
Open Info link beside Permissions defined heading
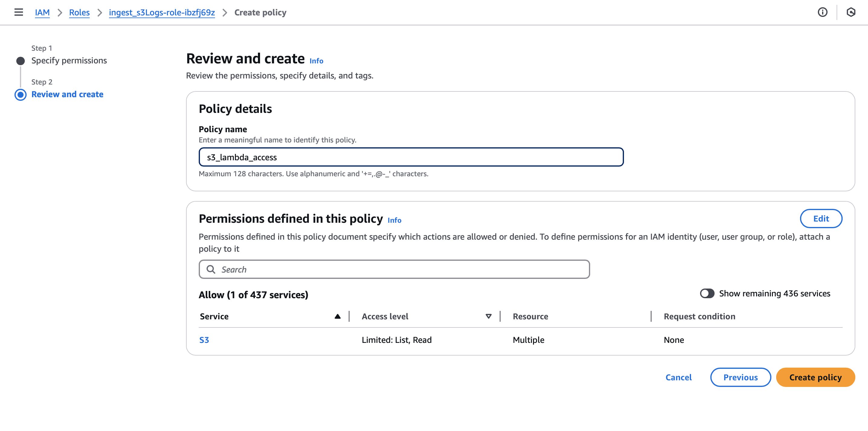point(394,220)
